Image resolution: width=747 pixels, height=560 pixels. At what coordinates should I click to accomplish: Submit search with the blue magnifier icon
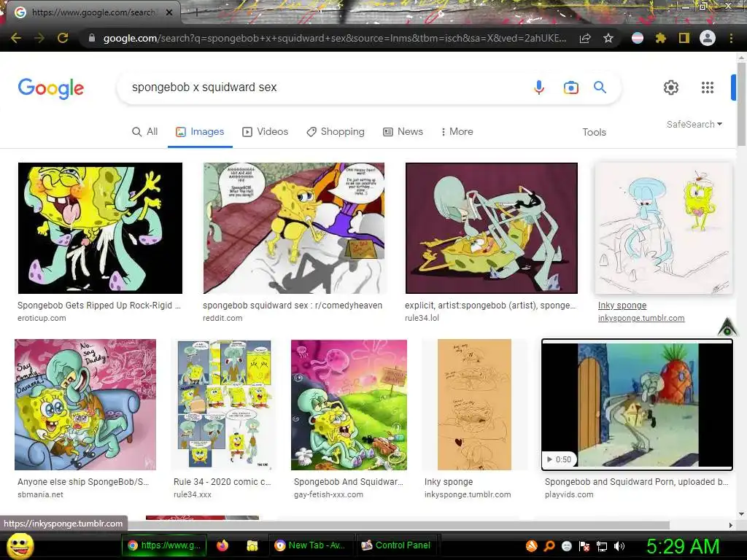[x=600, y=87]
